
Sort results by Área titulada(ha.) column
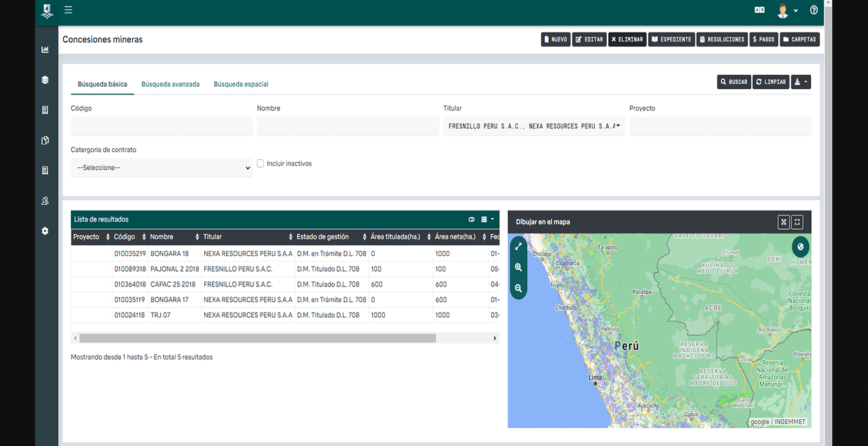[400, 237]
